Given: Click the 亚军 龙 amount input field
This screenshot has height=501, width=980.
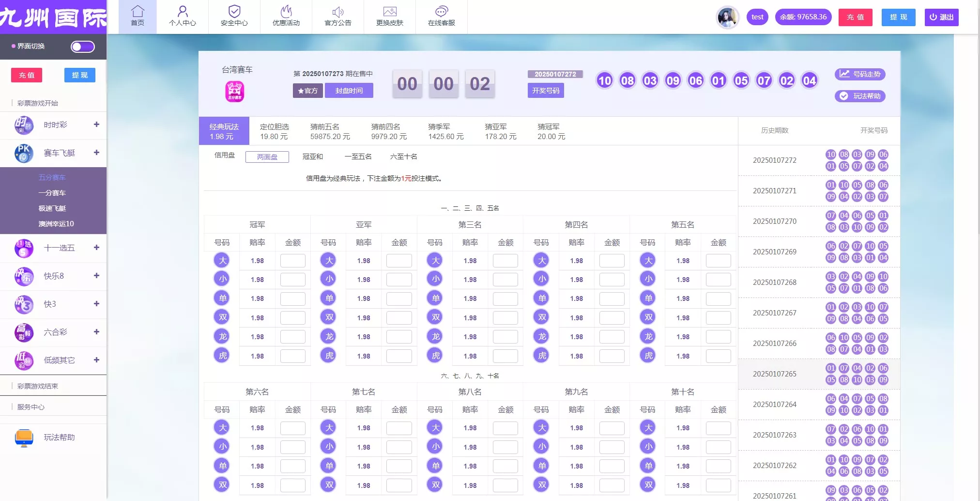Looking at the screenshot, I should [399, 336].
